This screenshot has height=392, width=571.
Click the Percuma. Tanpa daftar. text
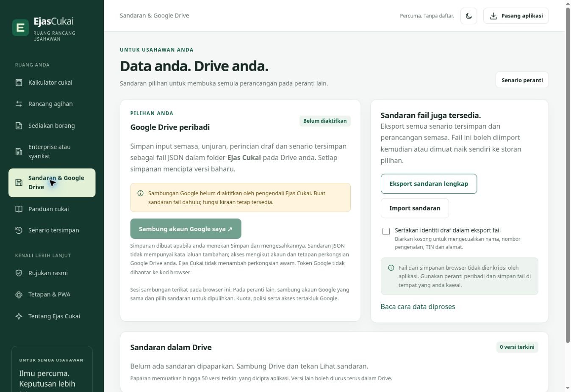pyautogui.click(x=427, y=16)
